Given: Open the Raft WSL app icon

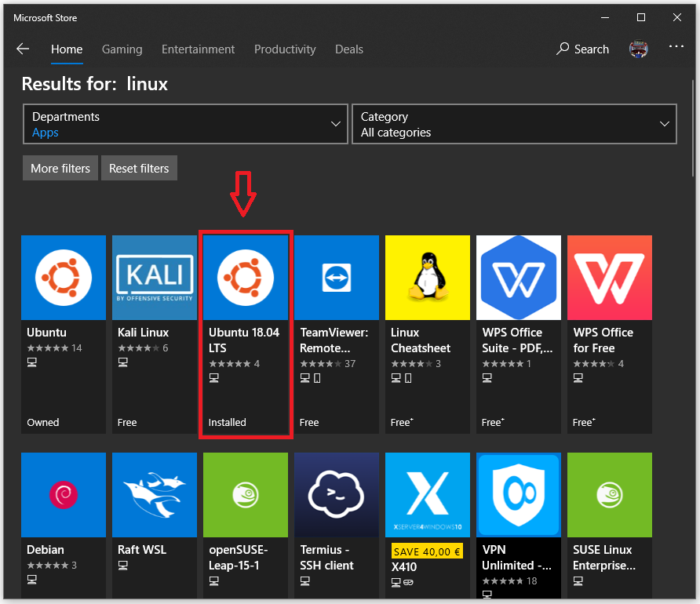Looking at the screenshot, I should coord(155,495).
